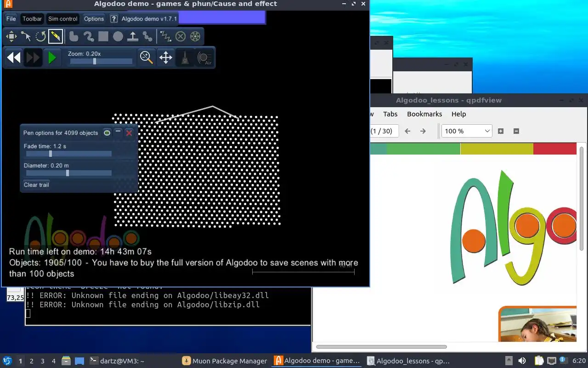588x368 pixels.
Task: Open the Options menu
Action: pyautogui.click(x=94, y=19)
